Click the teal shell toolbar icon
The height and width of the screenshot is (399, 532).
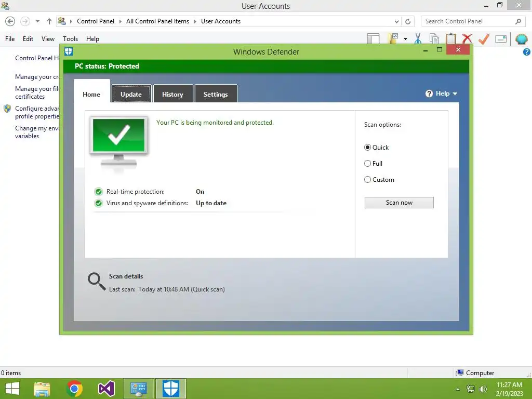[x=521, y=39]
